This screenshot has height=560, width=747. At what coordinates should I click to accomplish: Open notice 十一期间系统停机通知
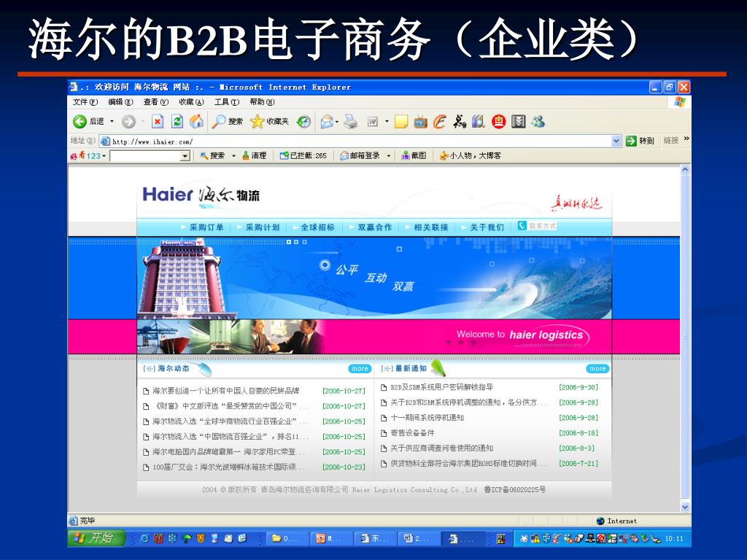tap(427, 418)
